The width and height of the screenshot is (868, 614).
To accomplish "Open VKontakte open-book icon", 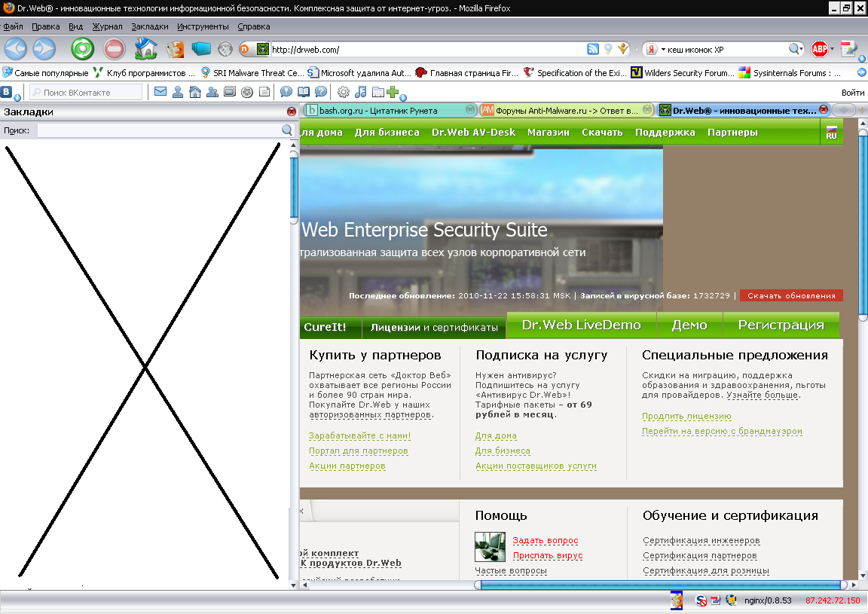I will [x=304, y=92].
